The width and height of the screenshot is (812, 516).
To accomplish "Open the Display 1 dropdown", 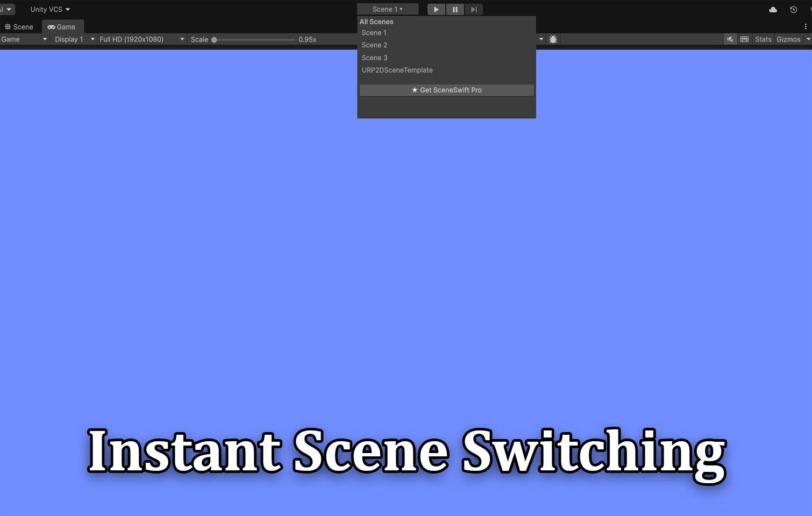I will pos(75,39).
